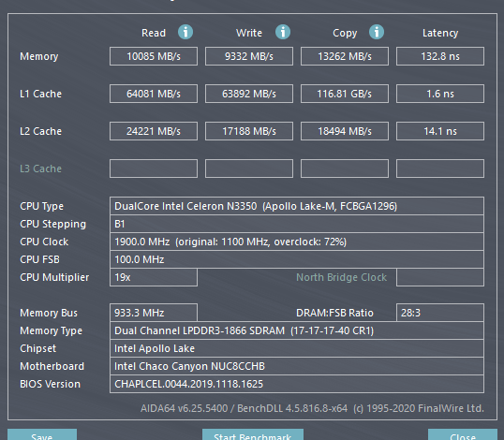
Task: Click CPU Multiplier value 19x
Action: [154, 277]
